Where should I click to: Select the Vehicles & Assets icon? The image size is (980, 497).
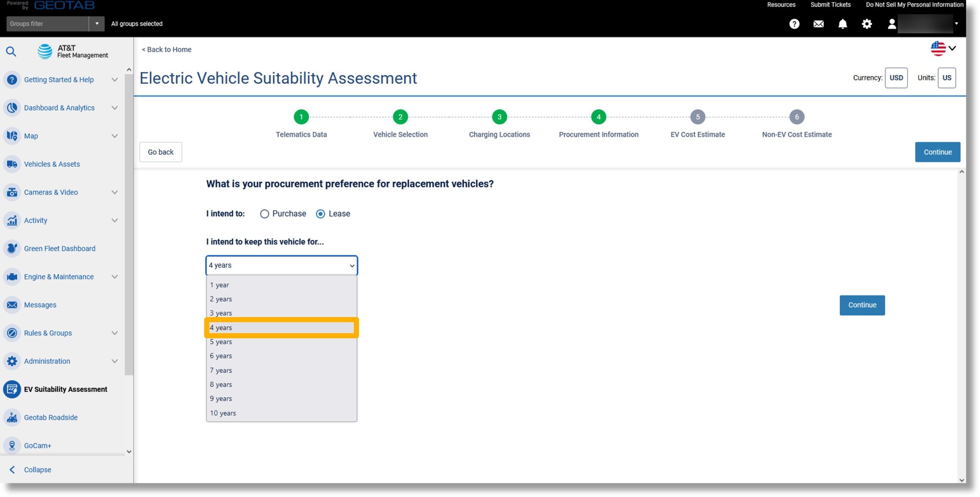coord(11,164)
